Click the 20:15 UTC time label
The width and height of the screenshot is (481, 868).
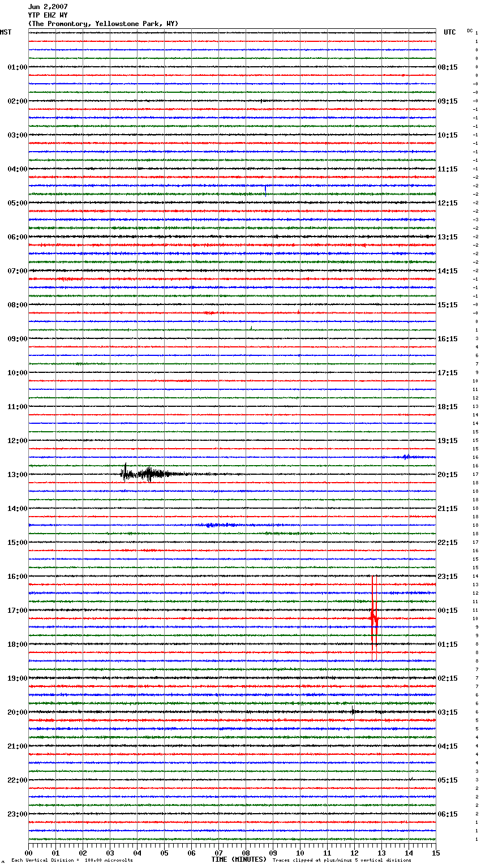[448, 475]
